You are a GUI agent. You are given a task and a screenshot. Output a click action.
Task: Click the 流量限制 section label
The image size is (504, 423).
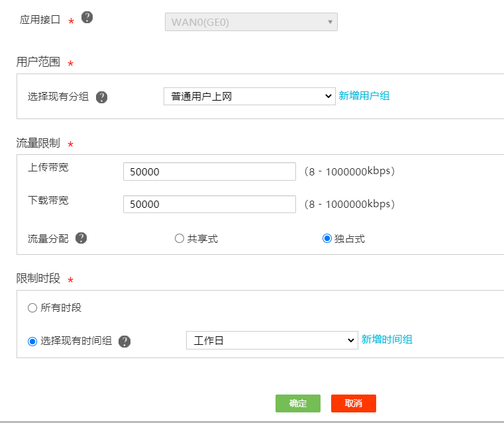pos(38,143)
